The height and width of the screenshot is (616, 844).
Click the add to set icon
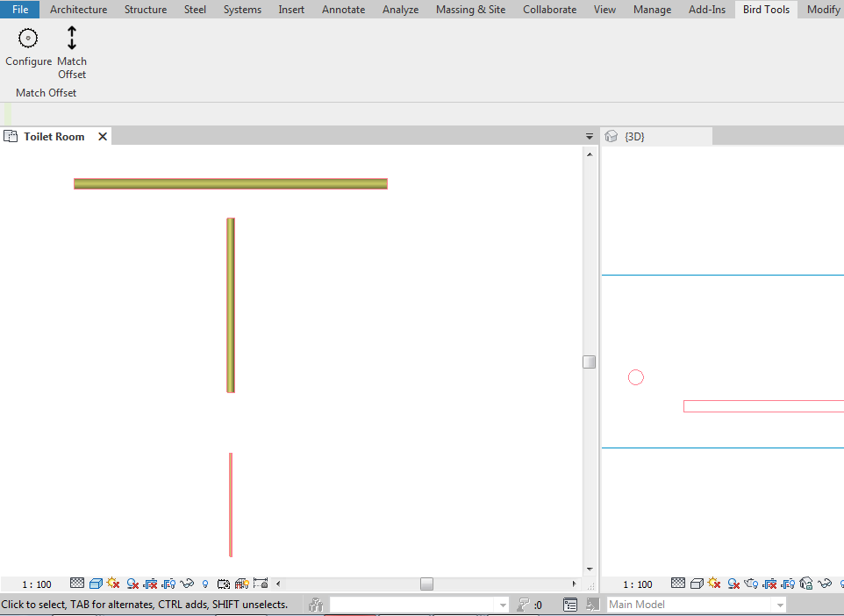pos(592,605)
